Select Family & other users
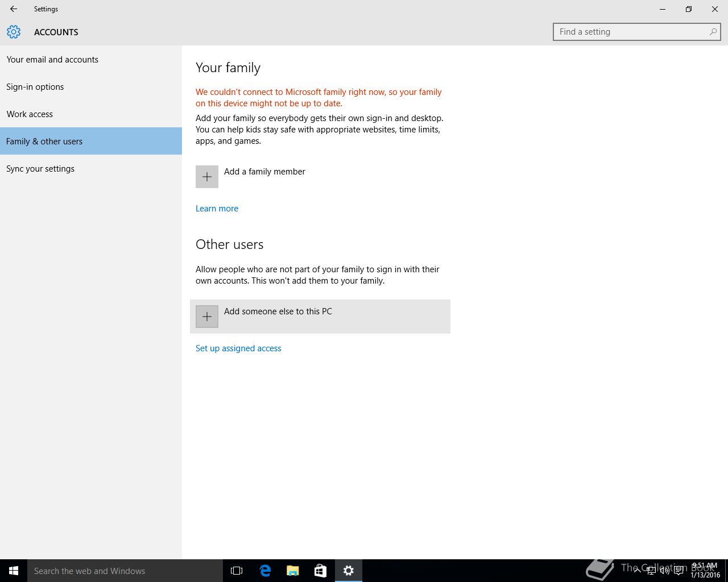The height and width of the screenshot is (582, 728). pos(91,141)
